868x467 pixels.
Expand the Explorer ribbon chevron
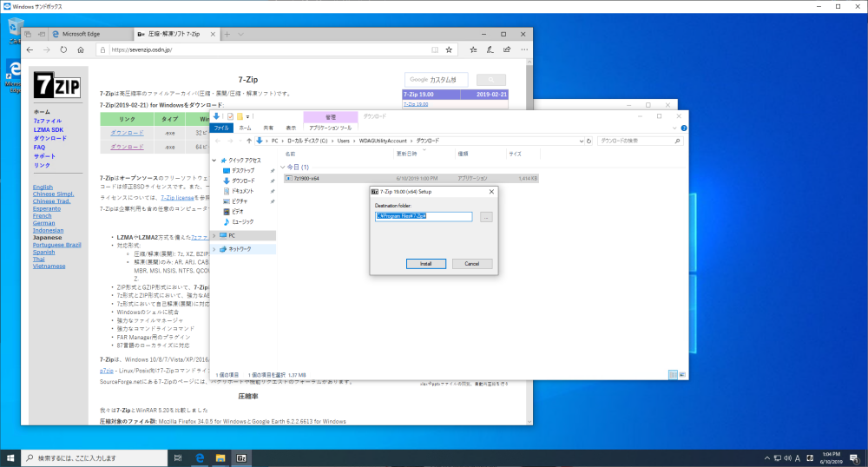[674, 128]
